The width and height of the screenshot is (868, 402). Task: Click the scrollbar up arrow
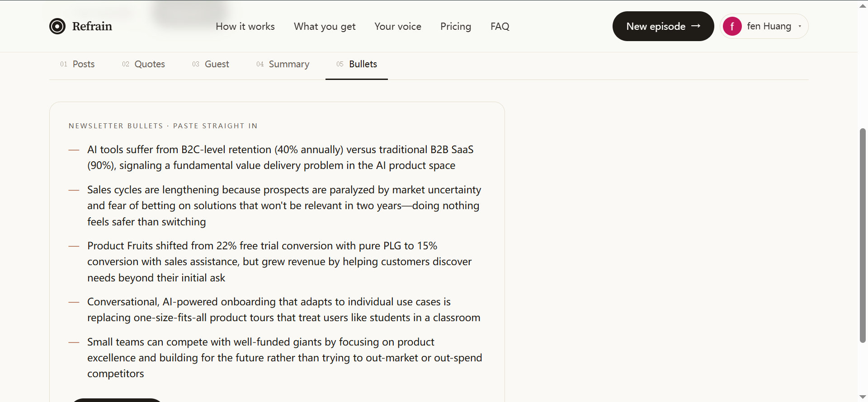coord(863,6)
